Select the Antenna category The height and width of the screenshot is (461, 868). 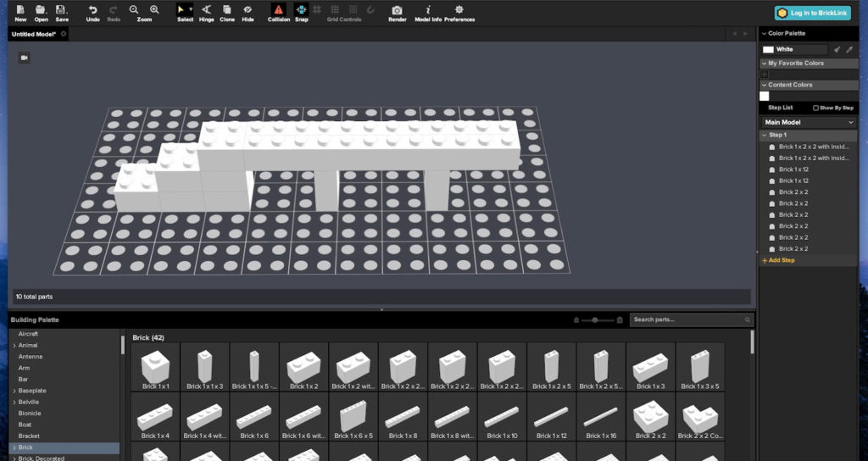31,357
